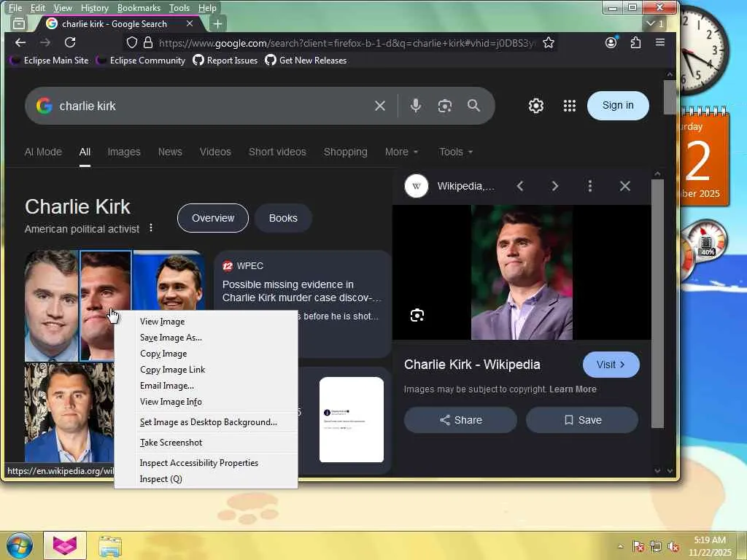Open Google quick settings gear
This screenshot has height=560, width=747.
(536, 106)
